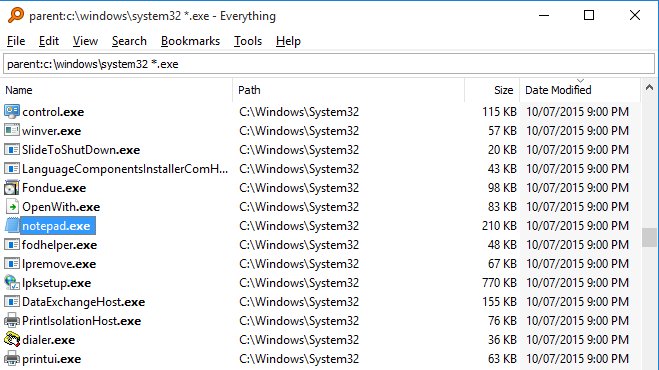Open the File menu
This screenshot has height=370, width=659.
pos(16,41)
